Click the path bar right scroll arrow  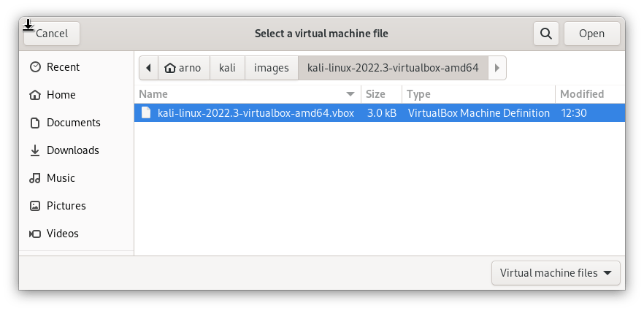497,68
